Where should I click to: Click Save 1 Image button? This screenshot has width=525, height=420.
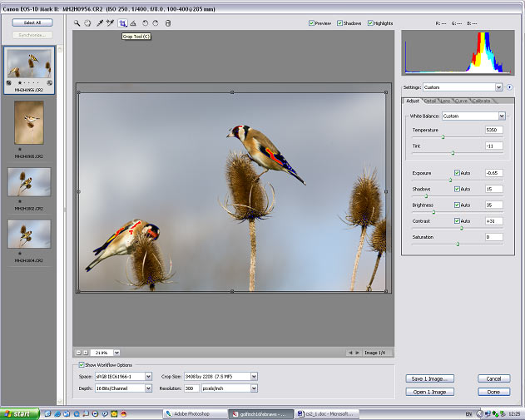click(x=430, y=378)
